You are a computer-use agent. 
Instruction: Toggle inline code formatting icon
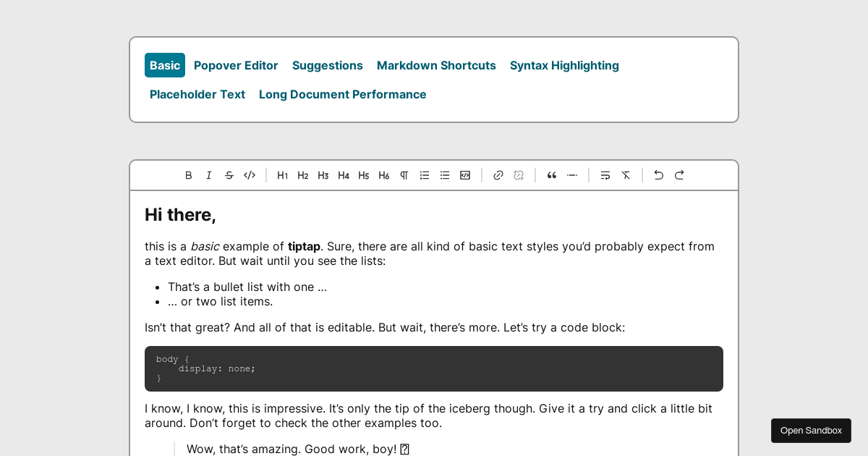(250, 175)
